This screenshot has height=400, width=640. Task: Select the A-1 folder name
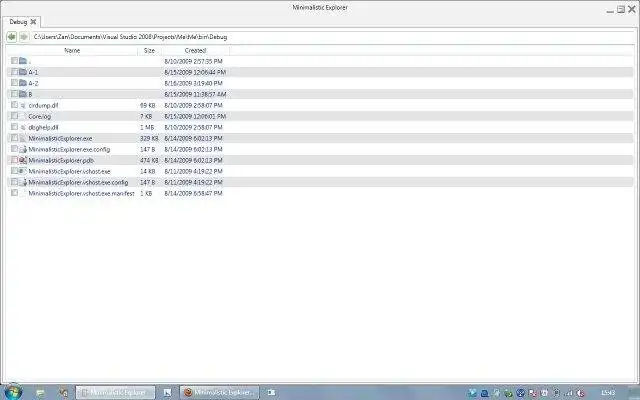[33, 72]
